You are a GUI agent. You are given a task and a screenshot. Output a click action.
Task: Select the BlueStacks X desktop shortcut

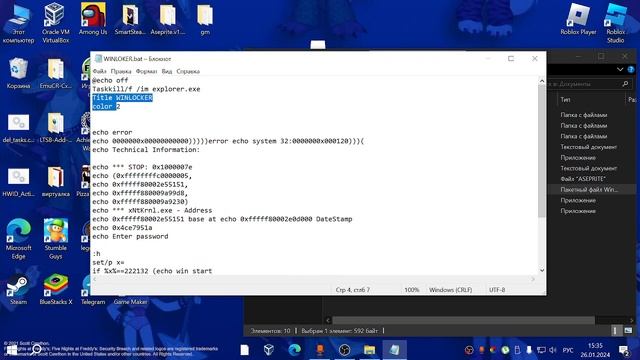click(56, 290)
